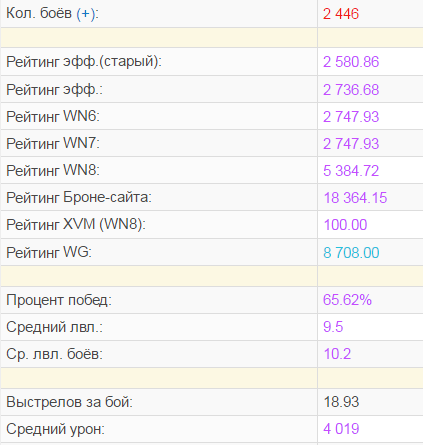Select the WN8 rating value 5 384.72
The height and width of the screenshot is (445, 423).
pyautogui.click(x=351, y=171)
